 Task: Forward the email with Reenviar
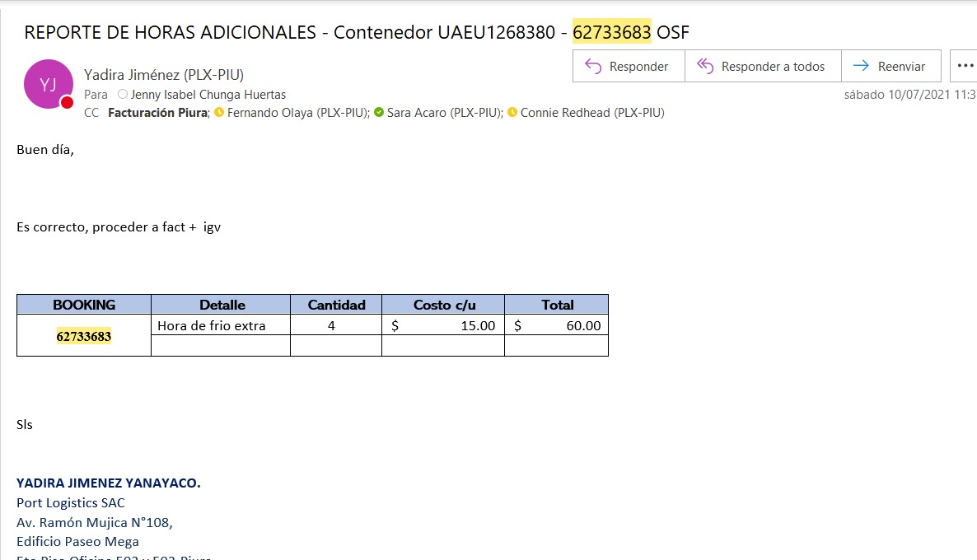click(x=890, y=67)
